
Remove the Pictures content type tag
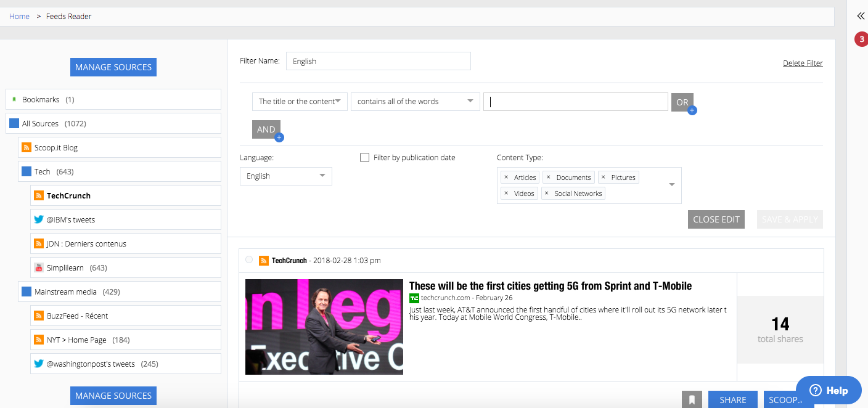click(x=603, y=177)
